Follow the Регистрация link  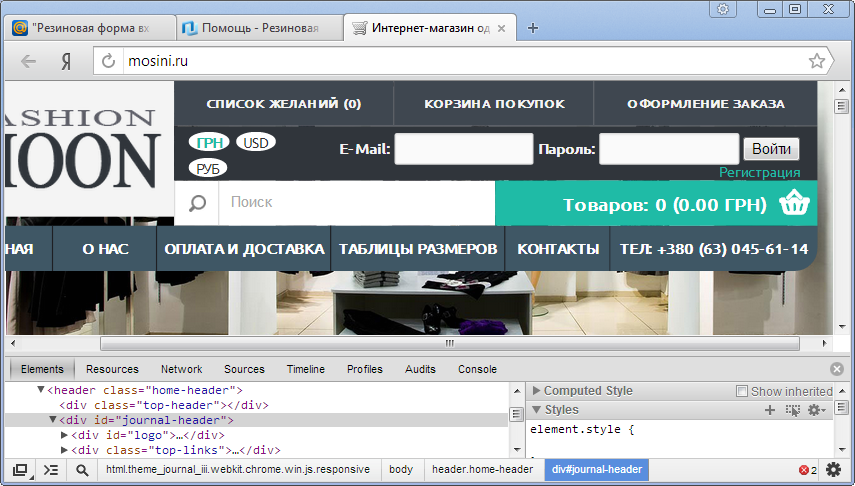760,172
